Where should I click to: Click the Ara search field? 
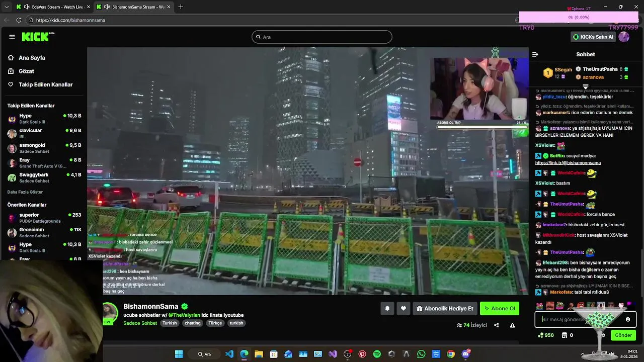point(322,37)
